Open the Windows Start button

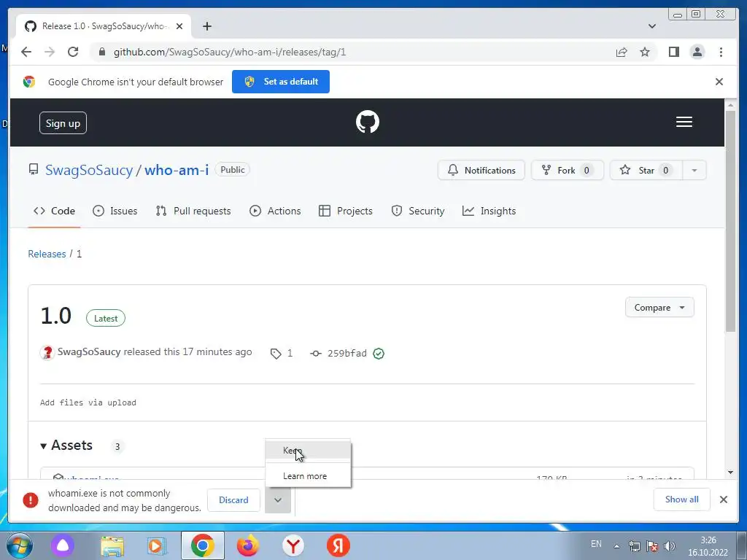tap(19, 545)
